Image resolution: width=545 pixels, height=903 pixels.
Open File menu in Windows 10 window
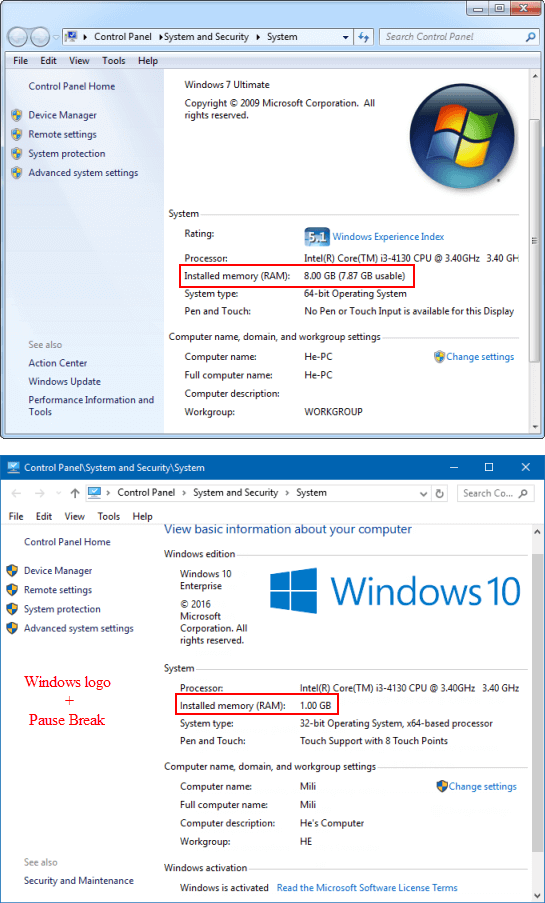(16, 517)
